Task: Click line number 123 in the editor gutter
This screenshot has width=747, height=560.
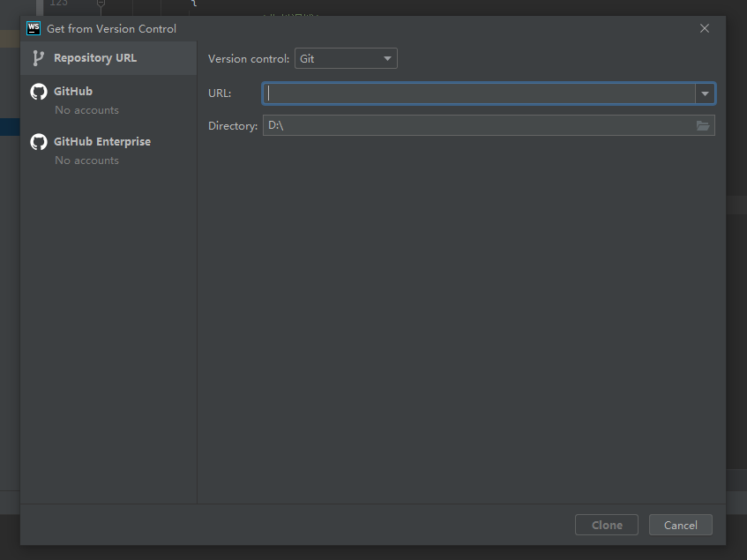Action: click(58, 4)
